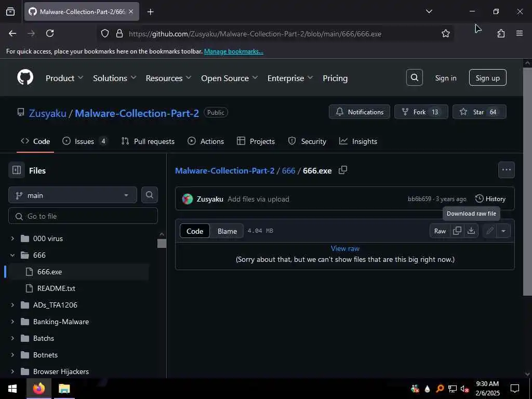532x399 pixels.
Task: Open a new browser tab
Action: pyautogui.click(x=150, y=12)
